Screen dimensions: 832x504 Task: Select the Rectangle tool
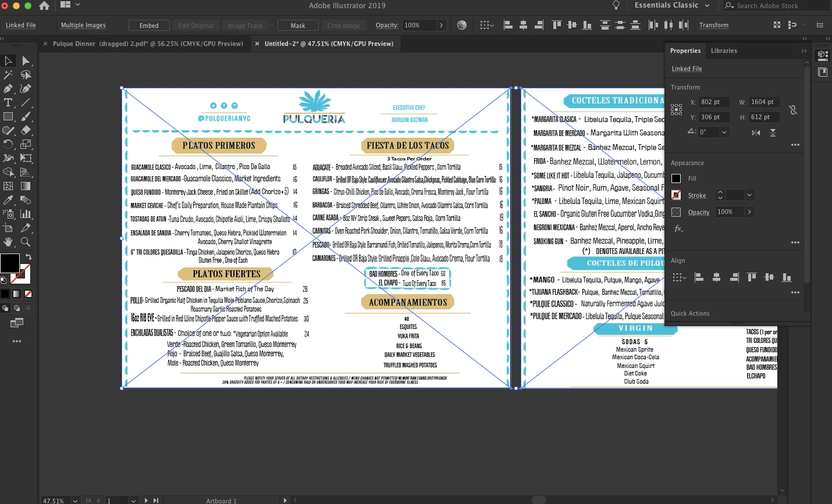[8, 116]
